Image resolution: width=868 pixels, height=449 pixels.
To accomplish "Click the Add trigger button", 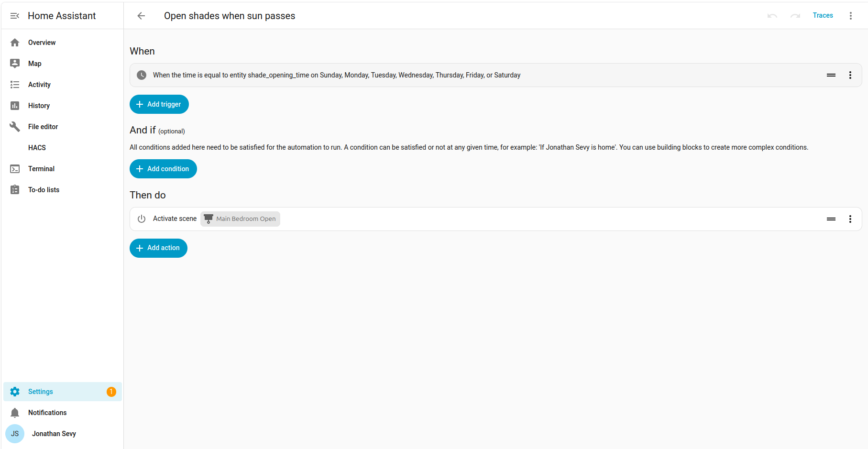I will (x=159, y=104).
